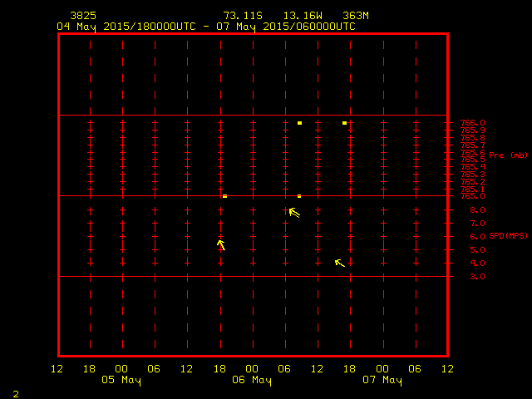This screenshot has width=532, height=399.
Task: Pick the wind arrow between 5.0 and 6.0
Action: pyautogui.click(x=221, y=244)
